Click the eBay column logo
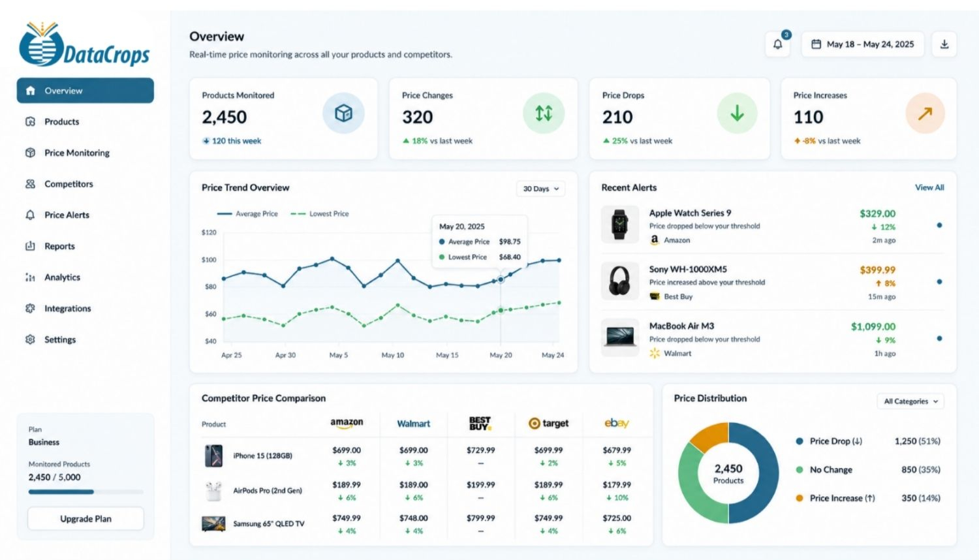Image resolution: width=979 pixels, height=560 pixels. click(x=616, y=423)
